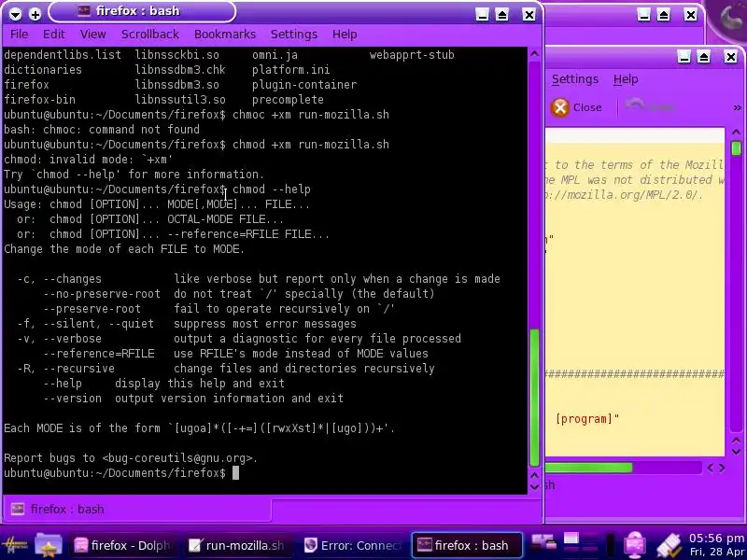Open the application launcher in the panel
Image resolution: width=747 pixels, height=560 pixels.
click(x=14, y=545)
